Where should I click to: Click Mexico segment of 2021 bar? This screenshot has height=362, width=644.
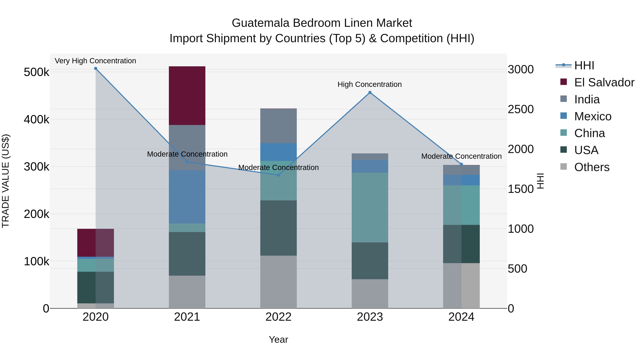pos(187,197)
